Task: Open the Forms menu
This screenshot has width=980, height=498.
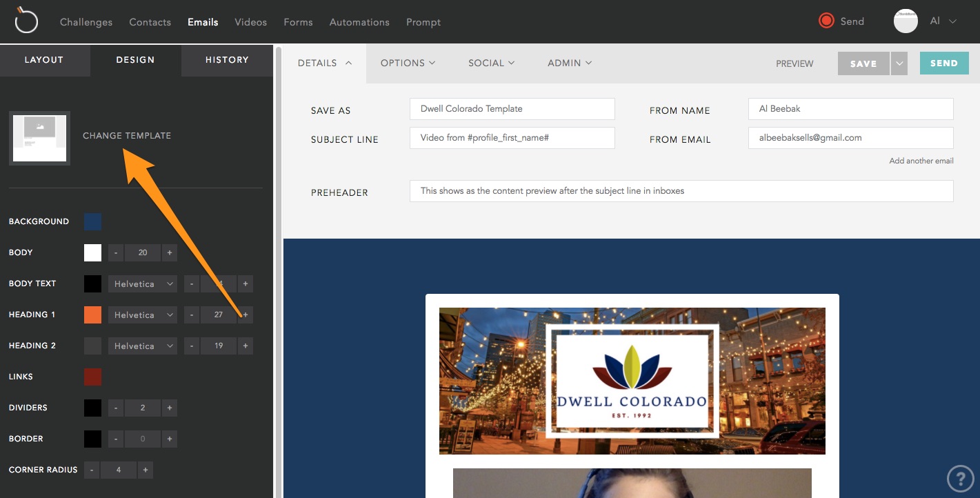Action: click(298, 22)
